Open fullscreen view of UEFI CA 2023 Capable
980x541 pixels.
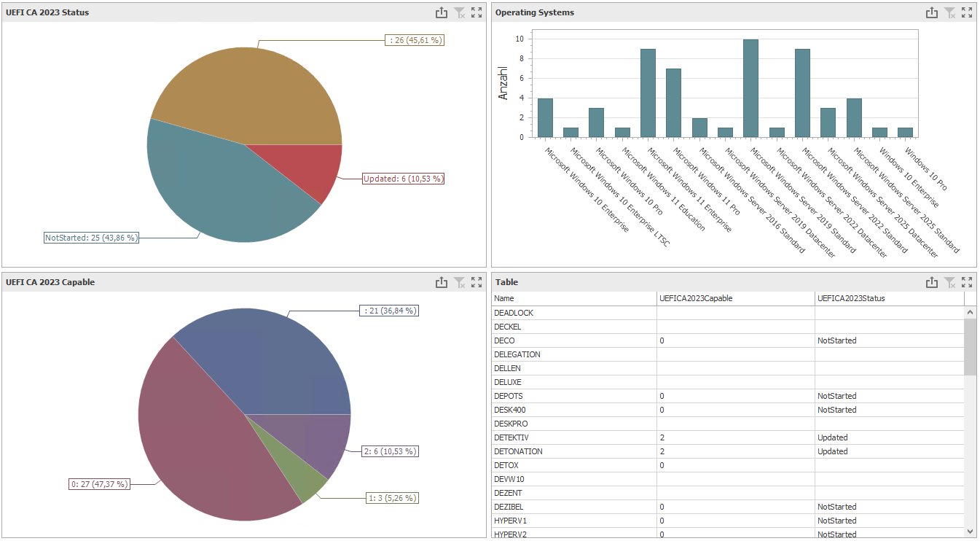[477, 282]
